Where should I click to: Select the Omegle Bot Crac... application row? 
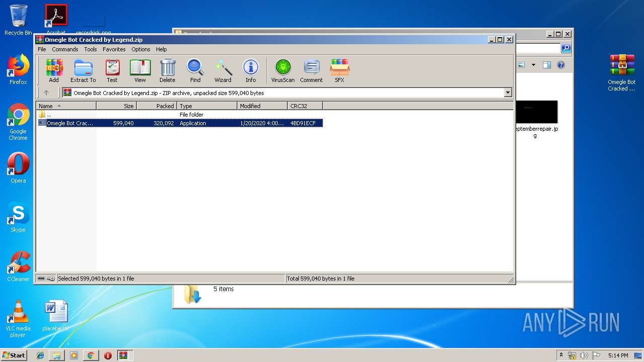pyautogui.click(x=180, y=123)
